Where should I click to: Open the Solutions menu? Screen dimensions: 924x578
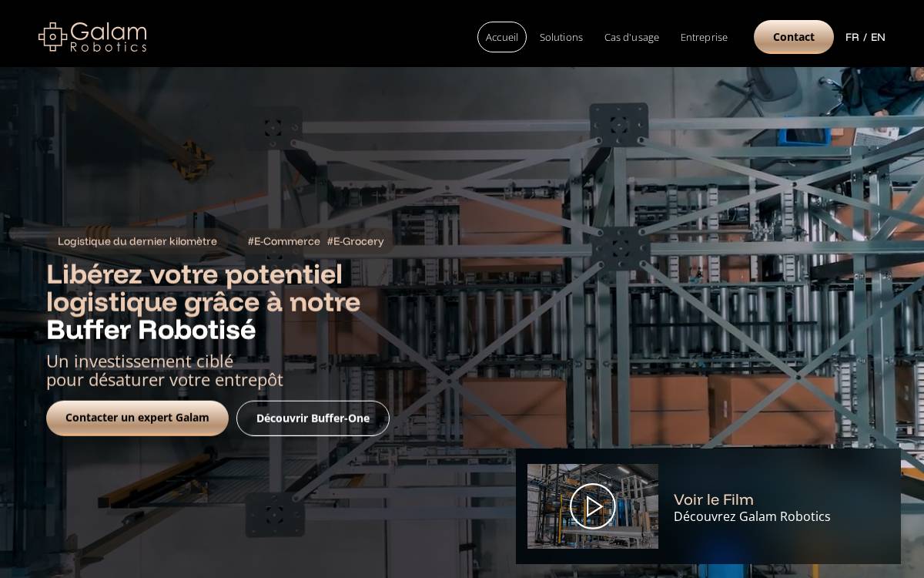pos(561,37)
